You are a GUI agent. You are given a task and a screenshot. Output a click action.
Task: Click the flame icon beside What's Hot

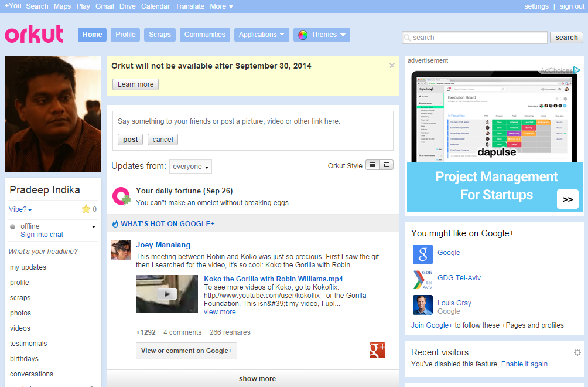[x=115, y=224]
